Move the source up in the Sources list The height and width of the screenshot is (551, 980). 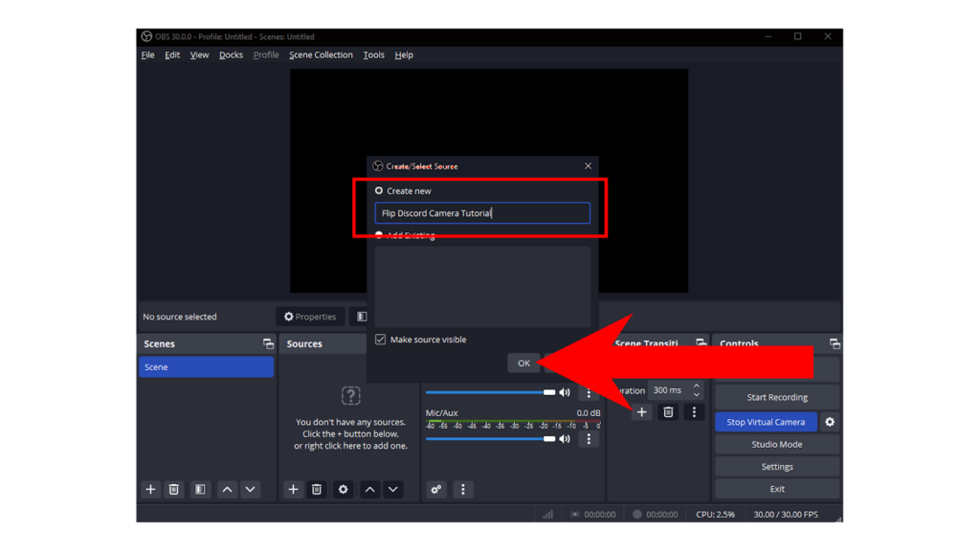click(370, 489)
